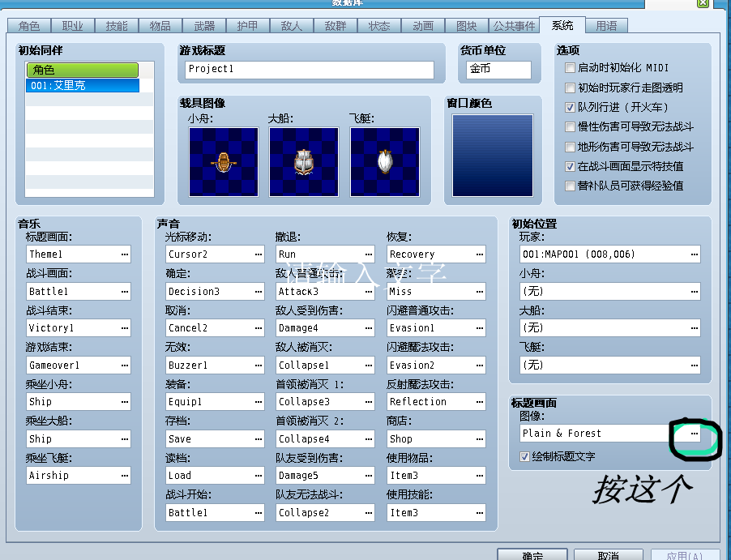Select 001:艾里克 in initial party list

pos(83,85)
